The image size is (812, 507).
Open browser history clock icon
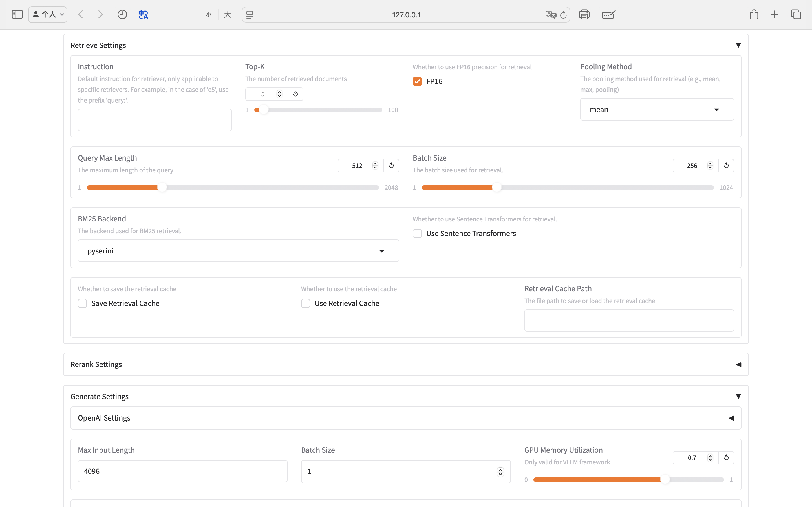pyautogui.click(x=122, y=14)
